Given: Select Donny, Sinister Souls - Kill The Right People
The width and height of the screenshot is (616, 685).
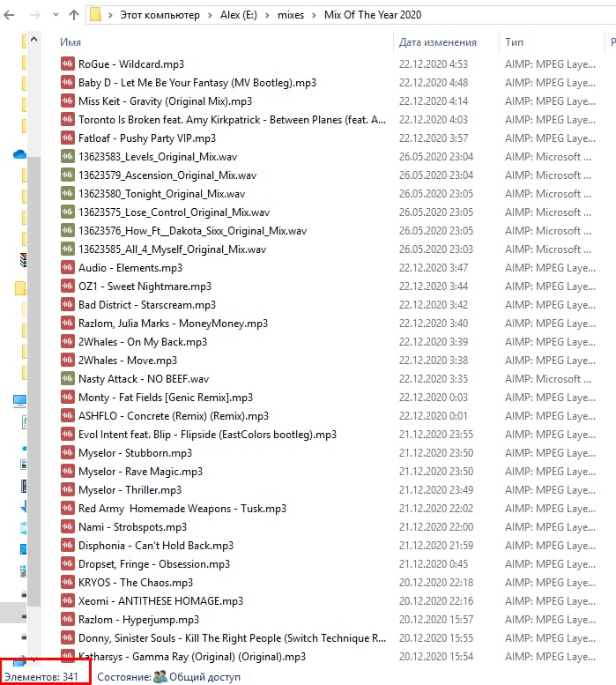Looking at the screenshot, I should (x=232, y=637).
